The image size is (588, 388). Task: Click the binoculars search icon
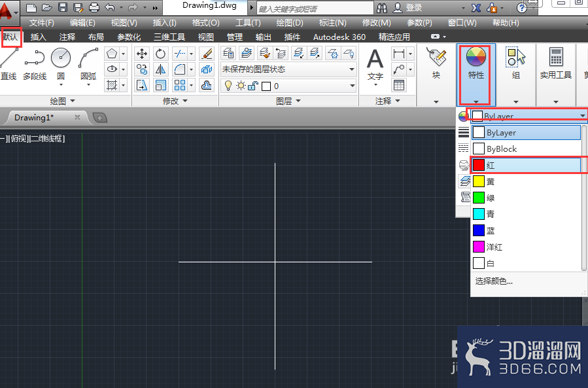382,7
